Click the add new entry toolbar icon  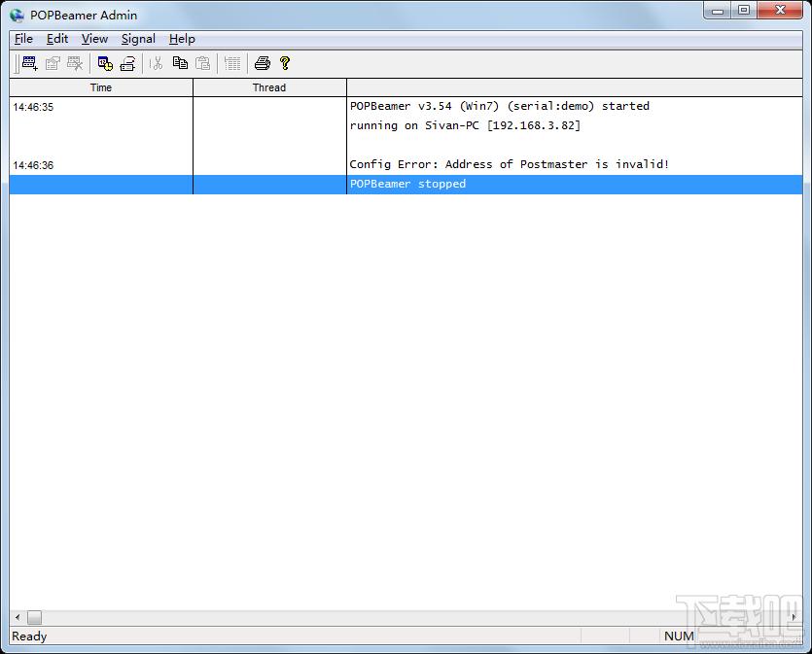tap(30, 63)
